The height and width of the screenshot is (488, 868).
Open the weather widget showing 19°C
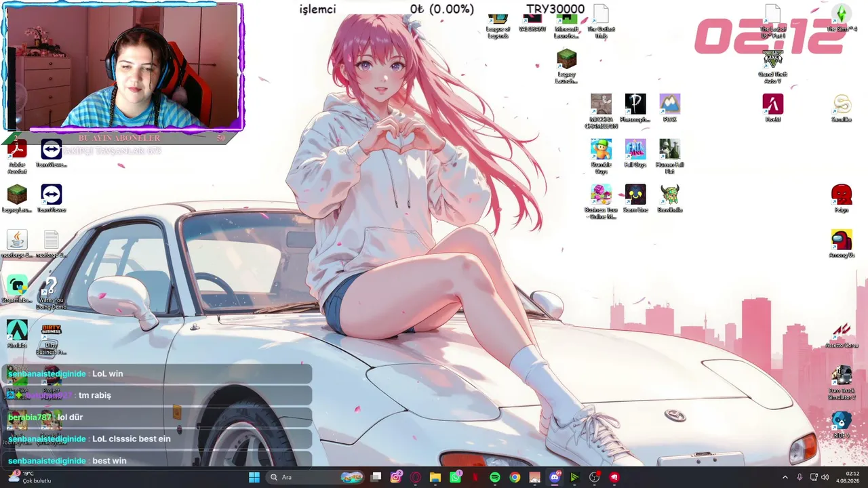point(29,477)
